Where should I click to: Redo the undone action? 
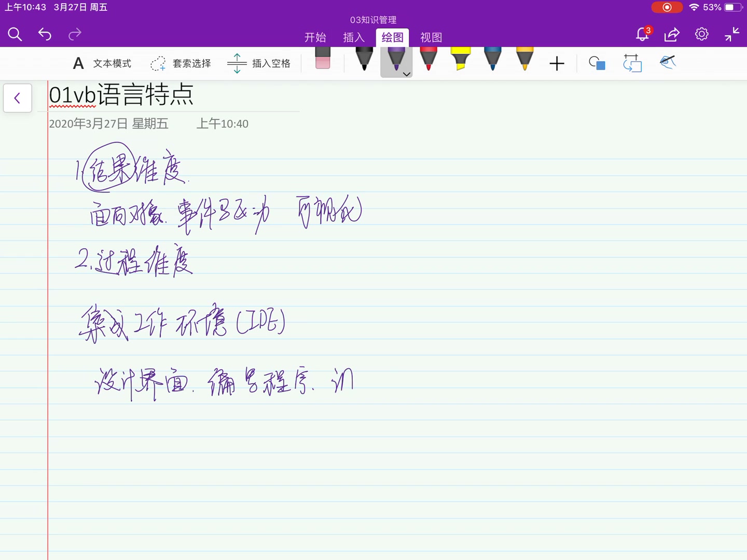point(75,34)
